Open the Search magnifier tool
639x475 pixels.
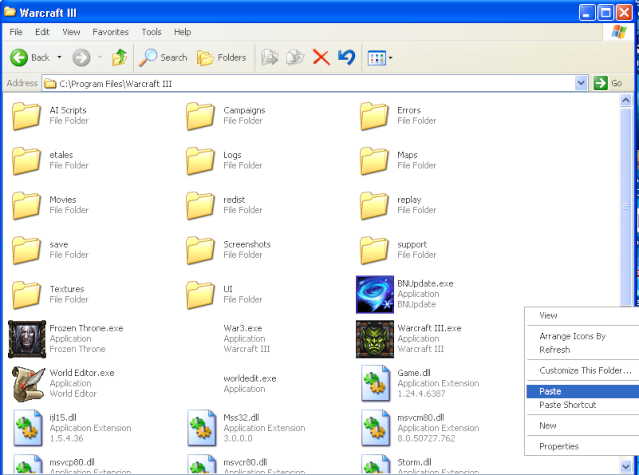tap(163, 57)
